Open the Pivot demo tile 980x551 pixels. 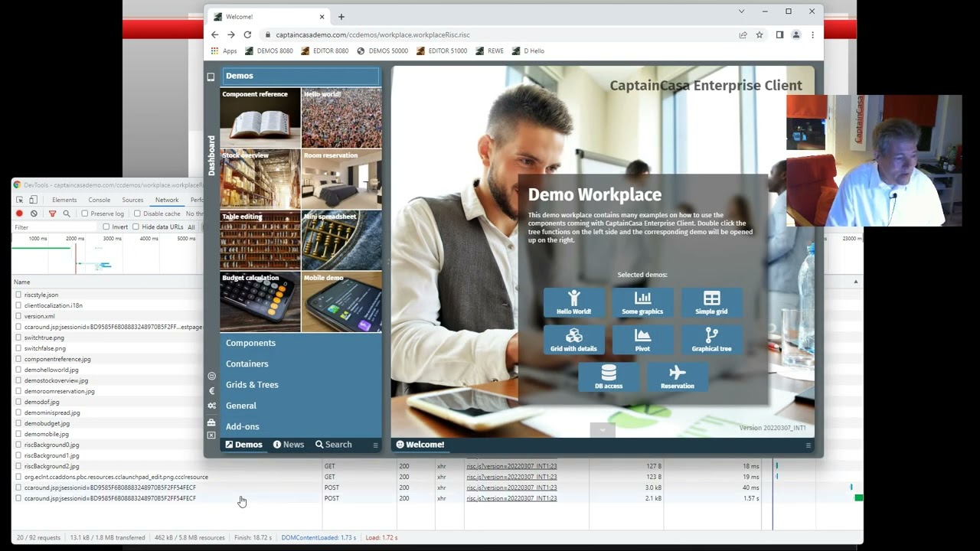click(x=642, y=340)
